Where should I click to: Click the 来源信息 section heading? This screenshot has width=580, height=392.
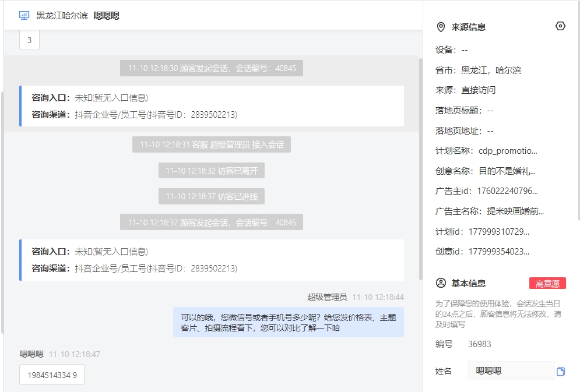pyautogui.click(x=468, y=27)
